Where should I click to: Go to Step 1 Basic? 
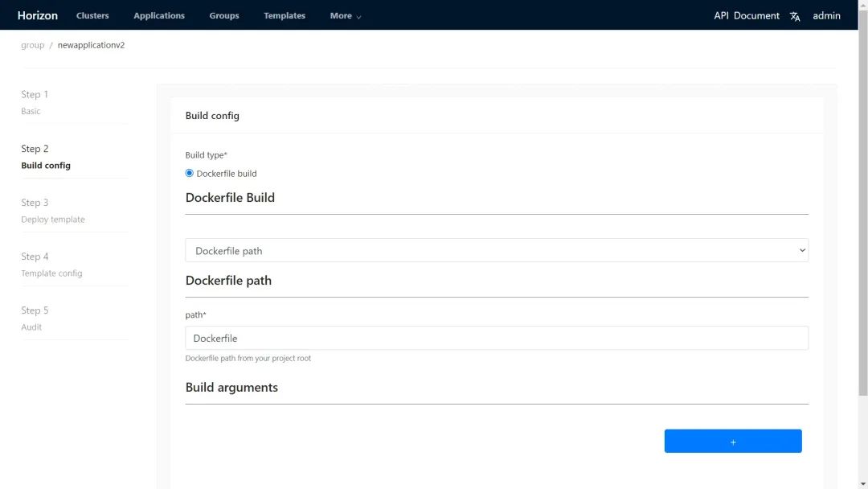35,102
